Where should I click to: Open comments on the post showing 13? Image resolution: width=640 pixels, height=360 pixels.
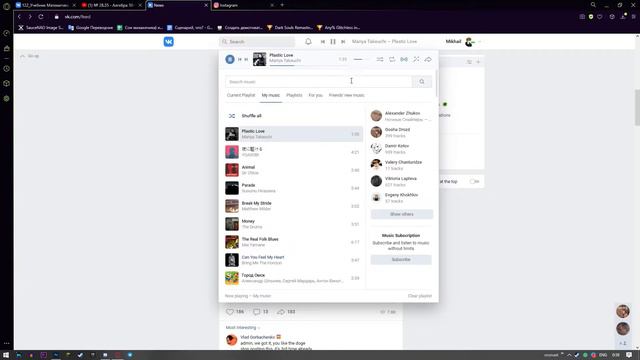click(x=260, y=312)
